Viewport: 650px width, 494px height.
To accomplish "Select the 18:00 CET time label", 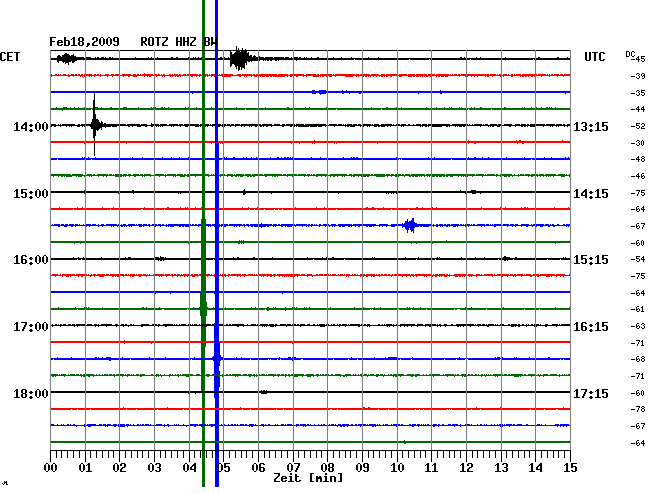I will coord(31,393).
